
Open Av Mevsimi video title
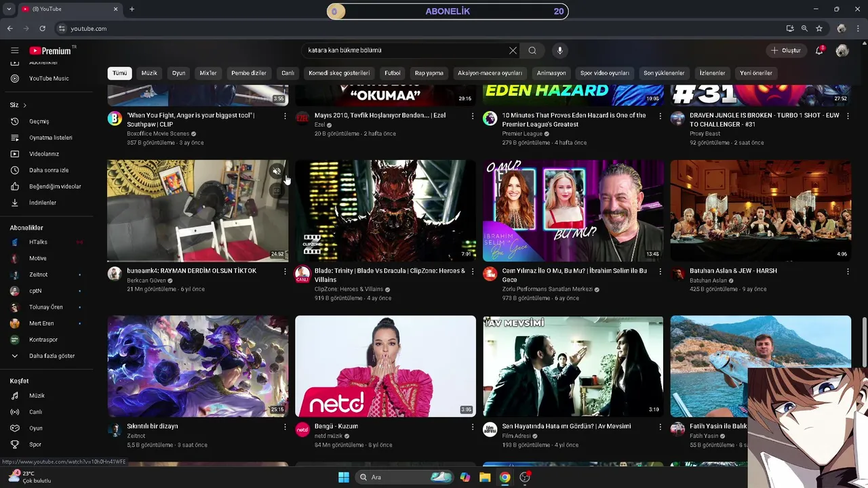(566, 426)
